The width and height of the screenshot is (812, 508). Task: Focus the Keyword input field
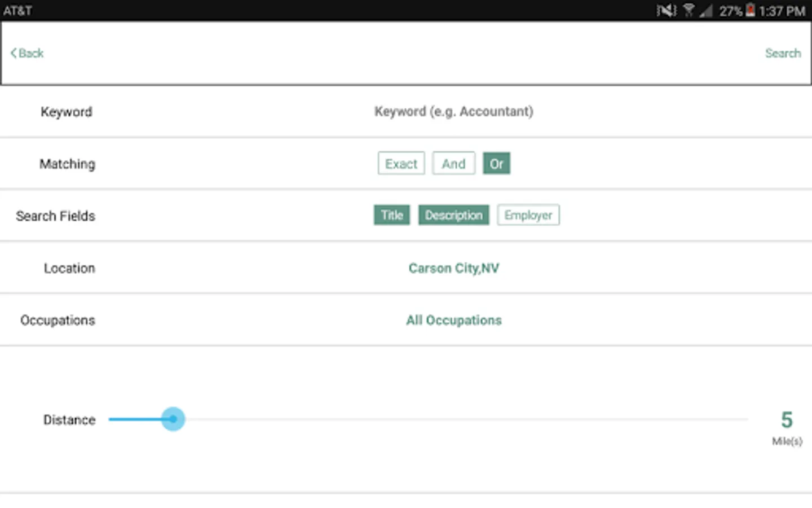454,112
